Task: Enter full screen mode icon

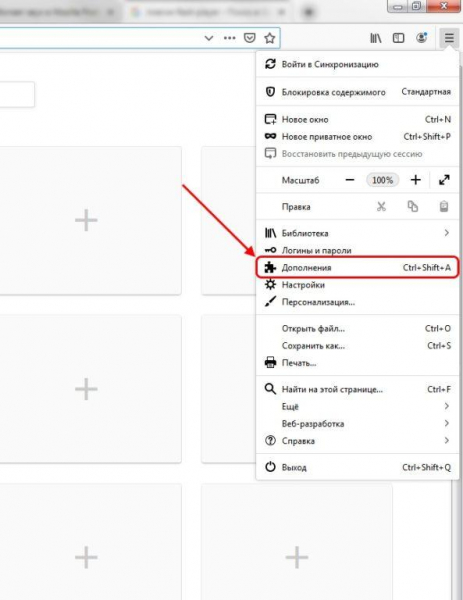Action: (x=444, y=180)
